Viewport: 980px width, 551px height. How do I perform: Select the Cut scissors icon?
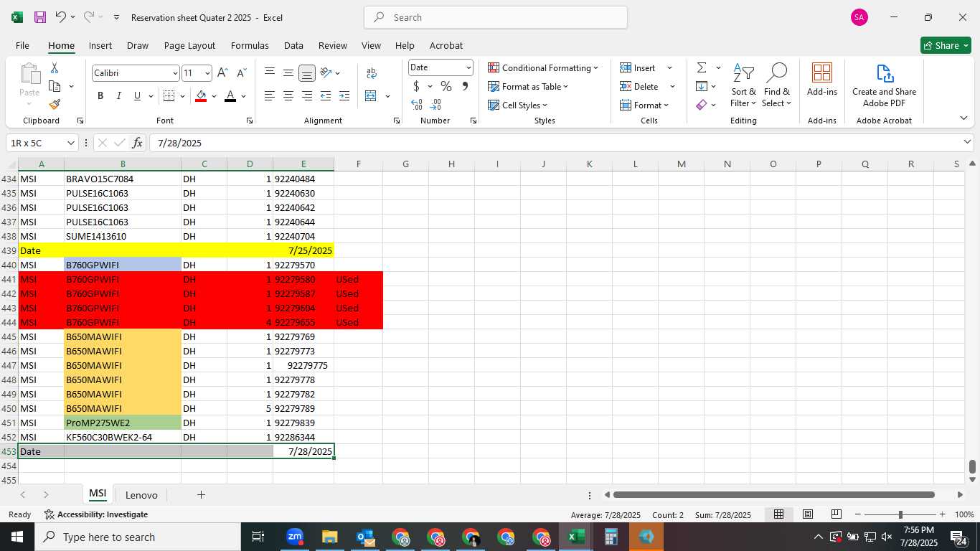(55, 68)
